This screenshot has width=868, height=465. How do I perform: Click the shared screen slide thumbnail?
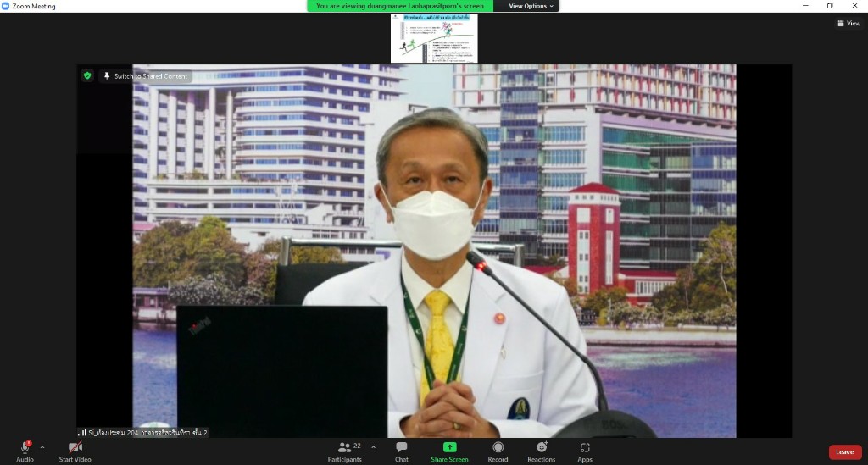434,38
